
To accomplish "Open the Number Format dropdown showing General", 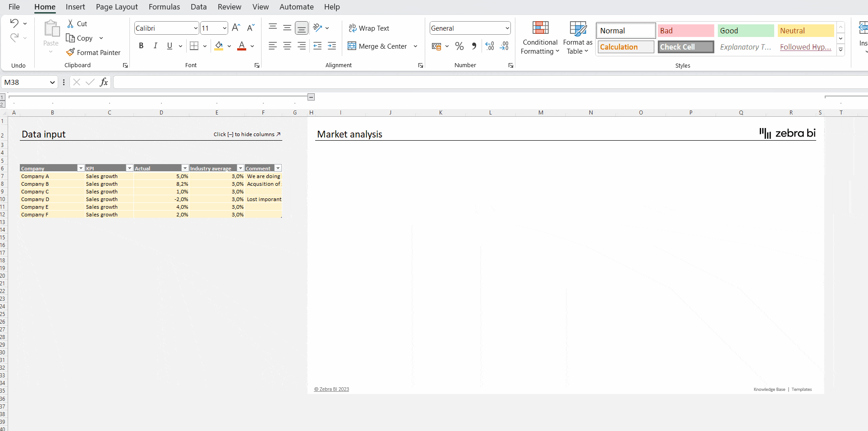I will (469, 28).
